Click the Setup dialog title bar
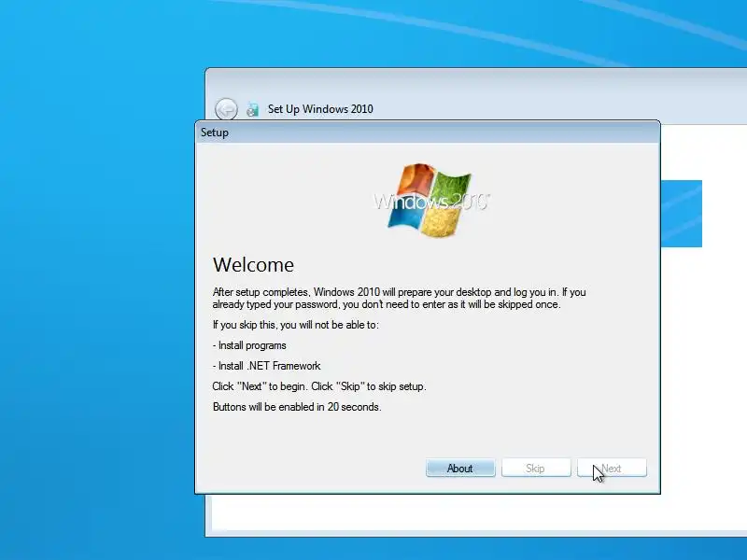The image size is (747, 560). (428, 133)
